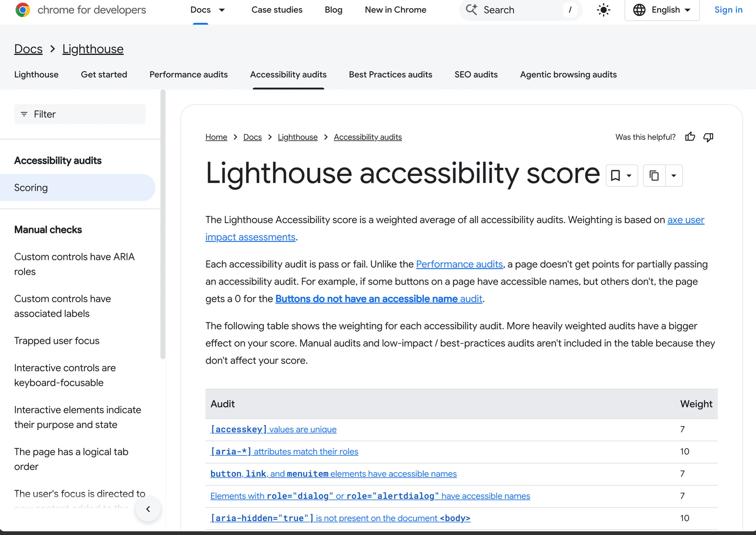Click the sidebar Filter field
This screenshot has height=535, width=756.
coord(80,114)
